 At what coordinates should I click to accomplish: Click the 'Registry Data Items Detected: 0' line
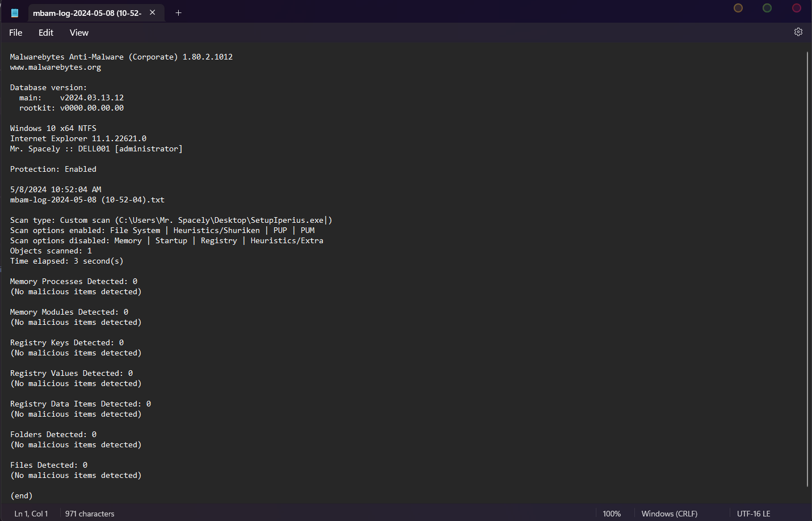[x=81, y=404]
